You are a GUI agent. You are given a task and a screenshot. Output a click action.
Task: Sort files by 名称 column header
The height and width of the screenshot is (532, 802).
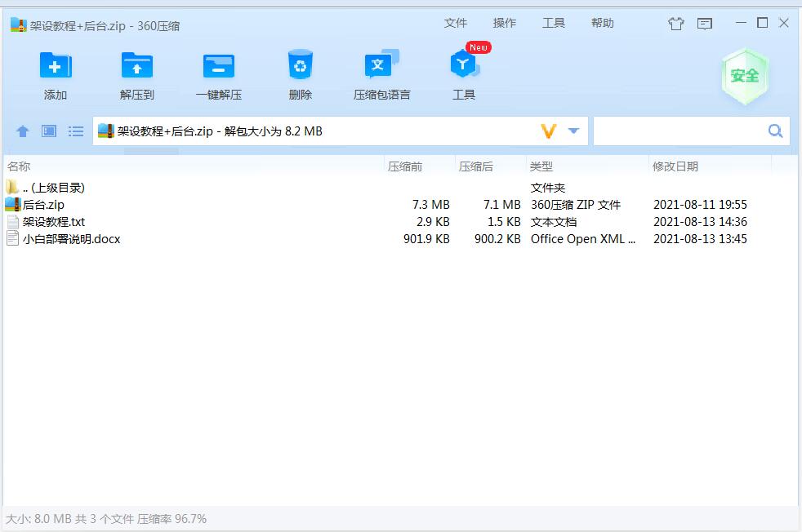click(19, 166)
